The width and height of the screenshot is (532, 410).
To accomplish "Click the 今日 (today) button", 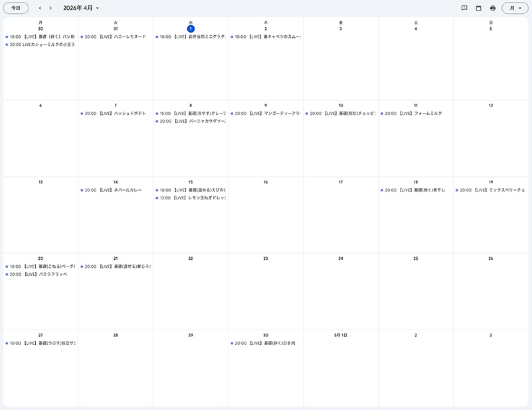I will (16, 8).
